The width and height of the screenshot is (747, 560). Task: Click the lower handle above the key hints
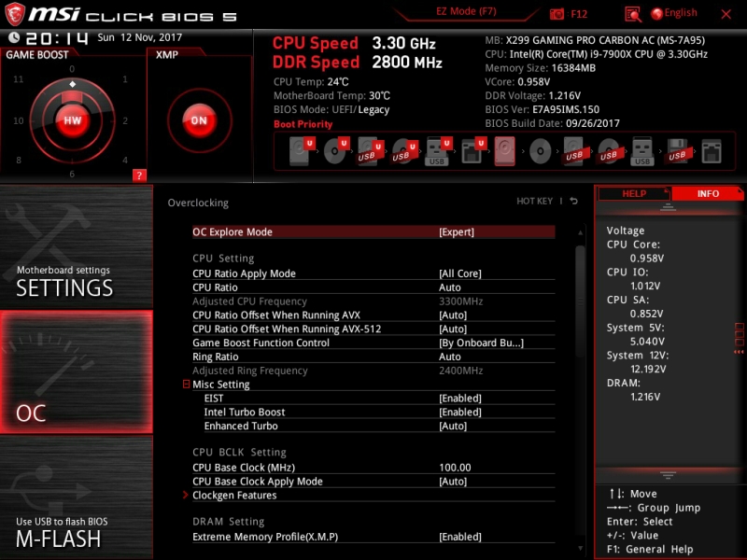coord(668,475)
